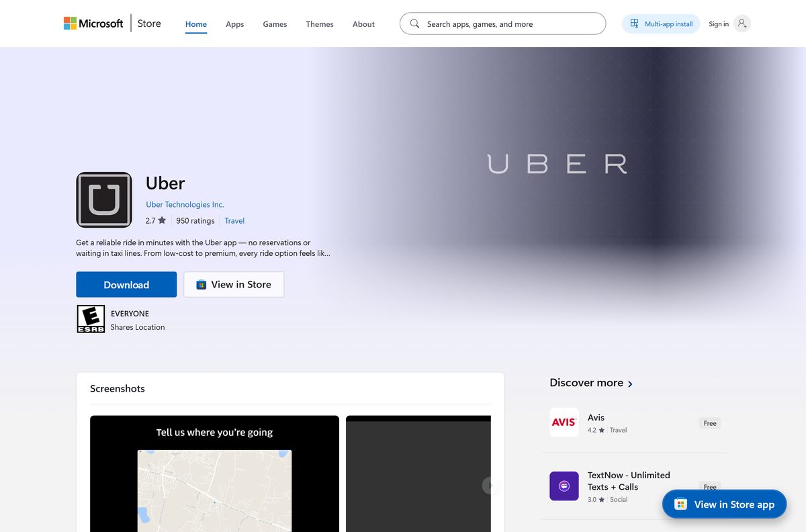Click the floating View in Store app button

tap(724, 504)
